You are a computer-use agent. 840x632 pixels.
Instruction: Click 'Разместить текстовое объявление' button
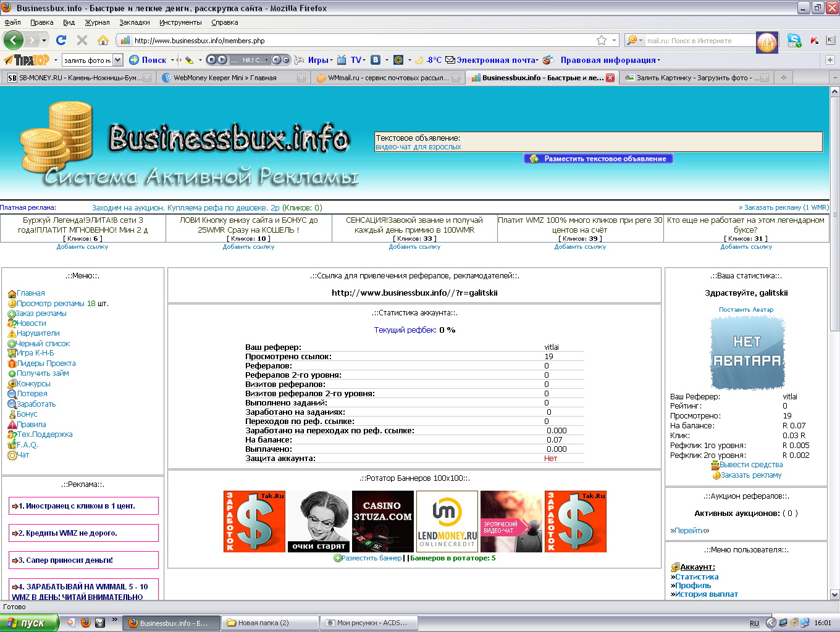[x=598, y=159]
